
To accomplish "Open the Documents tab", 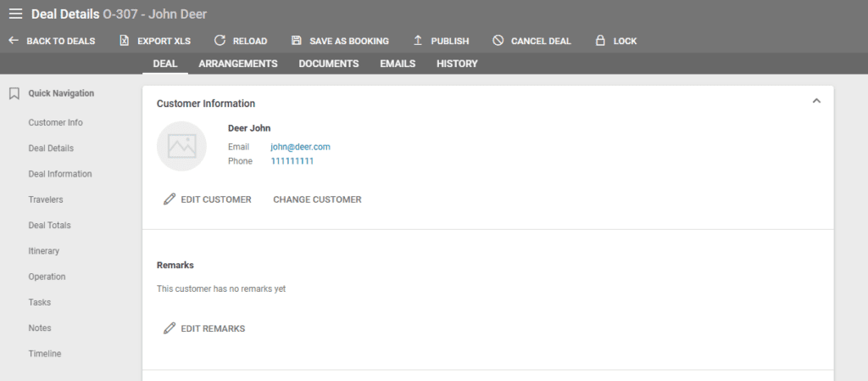I will pos(328,64).
